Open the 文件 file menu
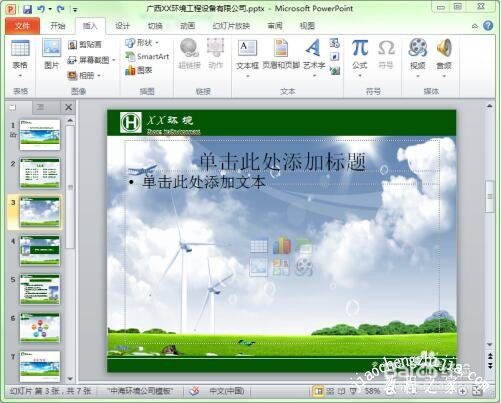The width and height of the screenshot is (501, 403). coord(22,26)
